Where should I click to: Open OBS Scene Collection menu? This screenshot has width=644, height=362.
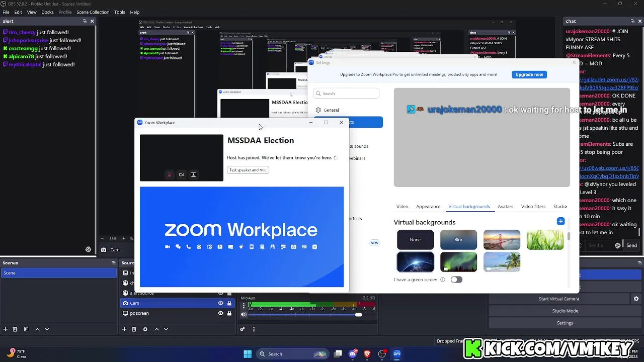pos(93,12)
